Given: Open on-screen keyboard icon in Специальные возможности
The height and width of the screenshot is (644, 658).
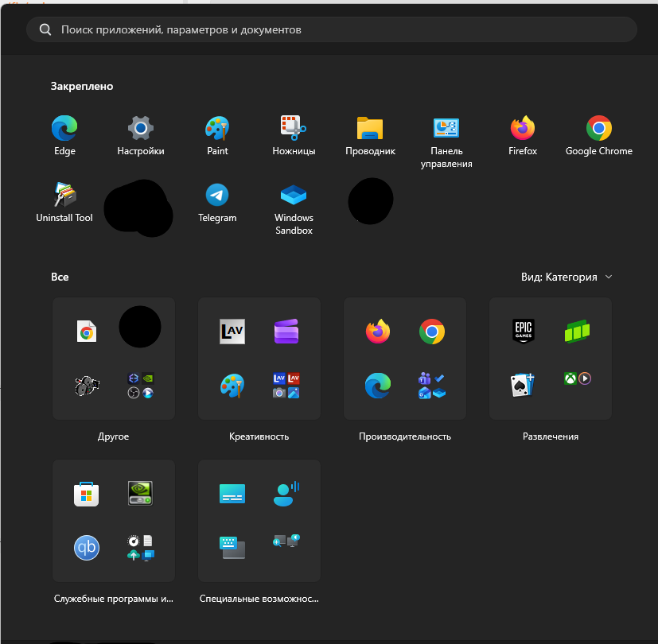Looking at the screenshot, I should tap(232, 548).
